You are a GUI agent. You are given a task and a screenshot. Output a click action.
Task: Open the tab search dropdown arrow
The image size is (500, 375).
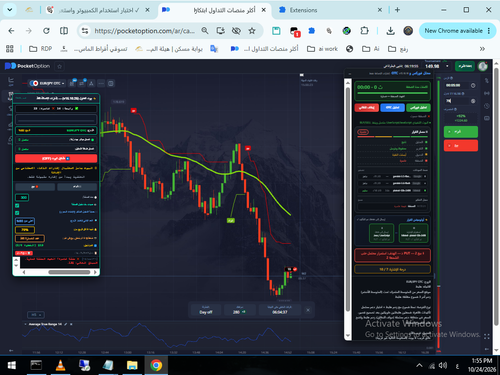(x=10, y=10)
